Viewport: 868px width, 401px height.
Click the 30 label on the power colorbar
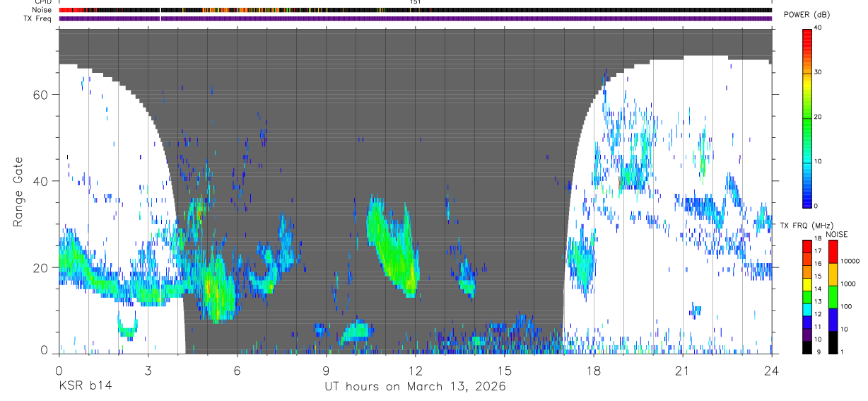coord(818,72)
